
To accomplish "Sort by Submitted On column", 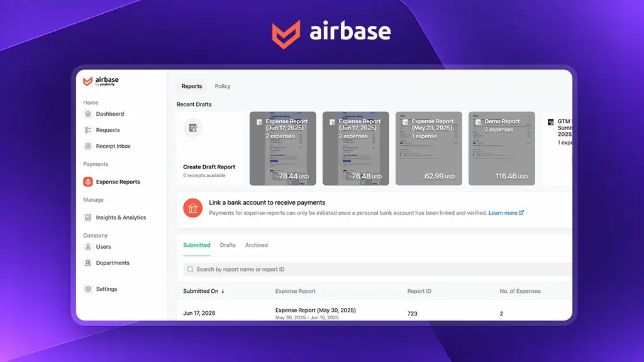I will click(x=204, y=291).
